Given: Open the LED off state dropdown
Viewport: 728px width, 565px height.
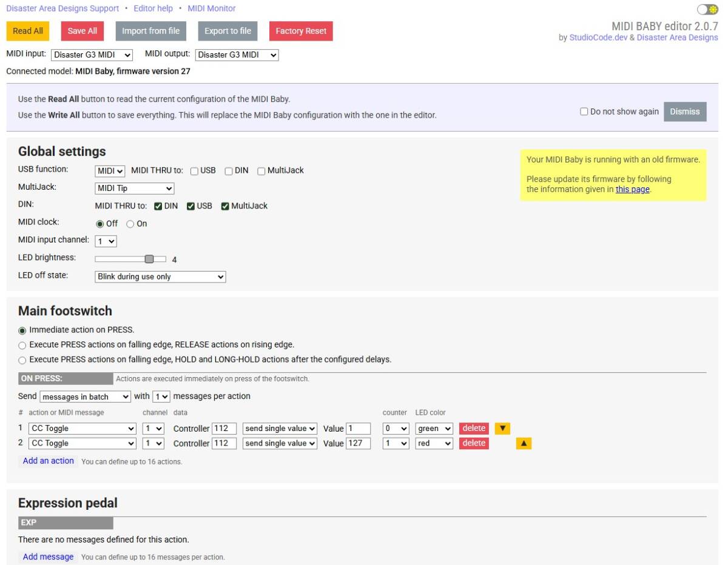Looking at the screenshot, I should 160,276.
